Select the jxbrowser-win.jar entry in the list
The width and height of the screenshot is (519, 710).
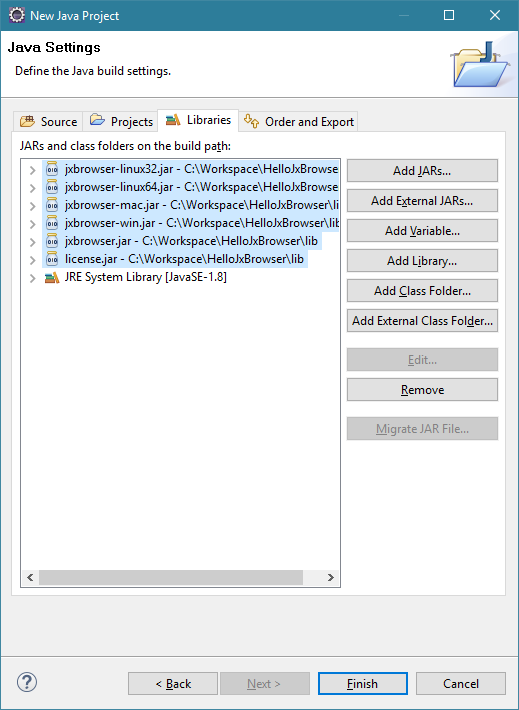(x=191, y=223)
